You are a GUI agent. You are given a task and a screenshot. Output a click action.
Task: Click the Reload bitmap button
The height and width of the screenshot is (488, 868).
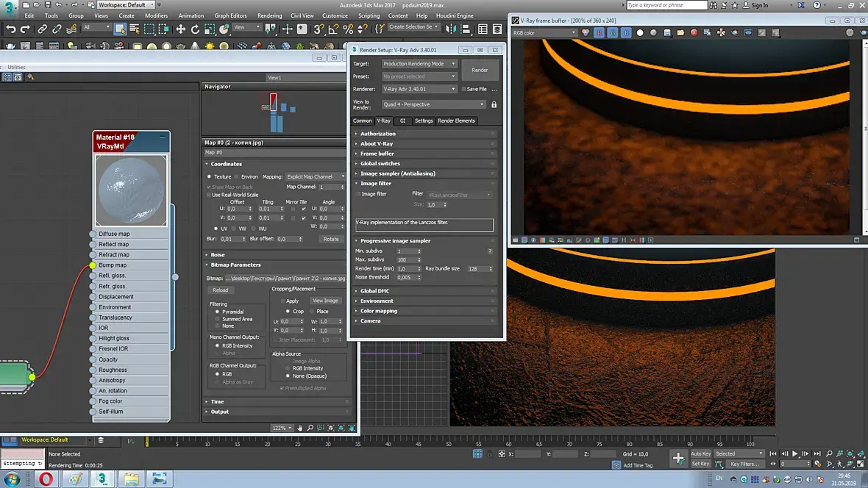click(x=220, y=290)
